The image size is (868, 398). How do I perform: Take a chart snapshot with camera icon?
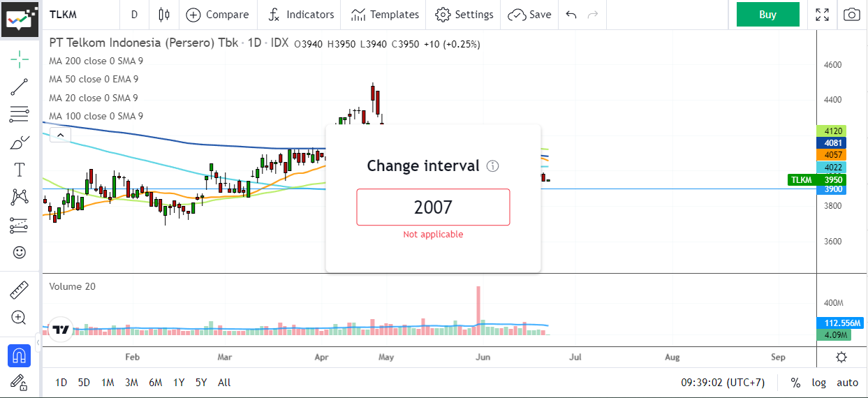(x=851, y=15)
